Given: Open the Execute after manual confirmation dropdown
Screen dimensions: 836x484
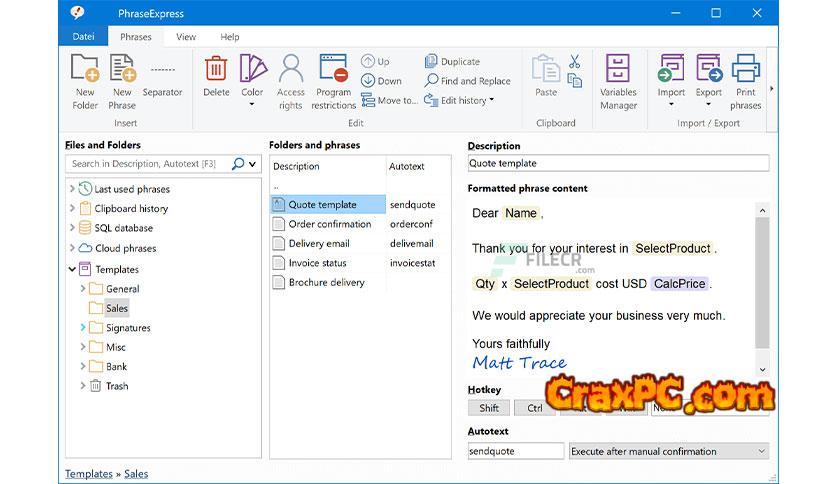Looking at the screenshot, I should coord(668,451).
